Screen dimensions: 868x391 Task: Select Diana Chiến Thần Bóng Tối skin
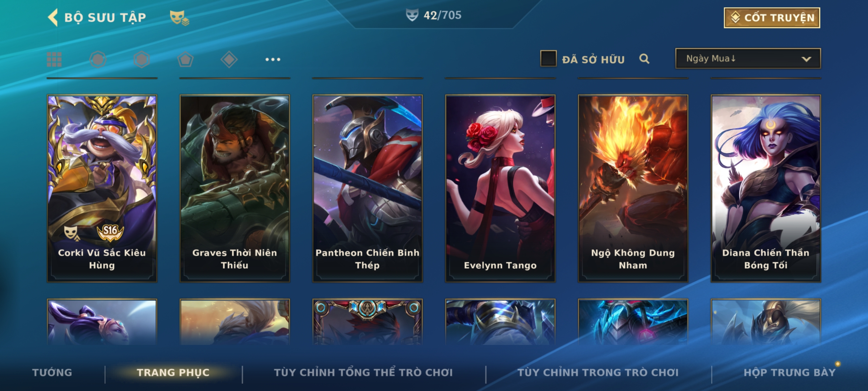click(766, 189)
